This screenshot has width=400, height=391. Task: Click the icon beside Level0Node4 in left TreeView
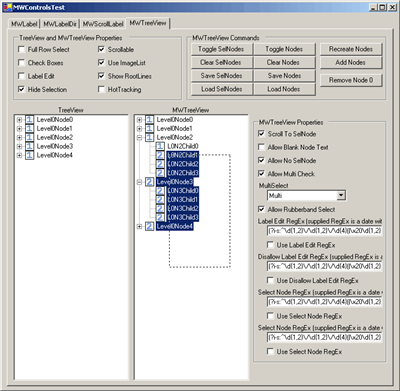29,155
